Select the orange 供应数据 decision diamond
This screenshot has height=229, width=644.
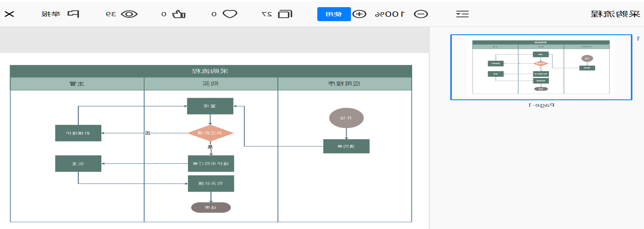click(210, 133)
